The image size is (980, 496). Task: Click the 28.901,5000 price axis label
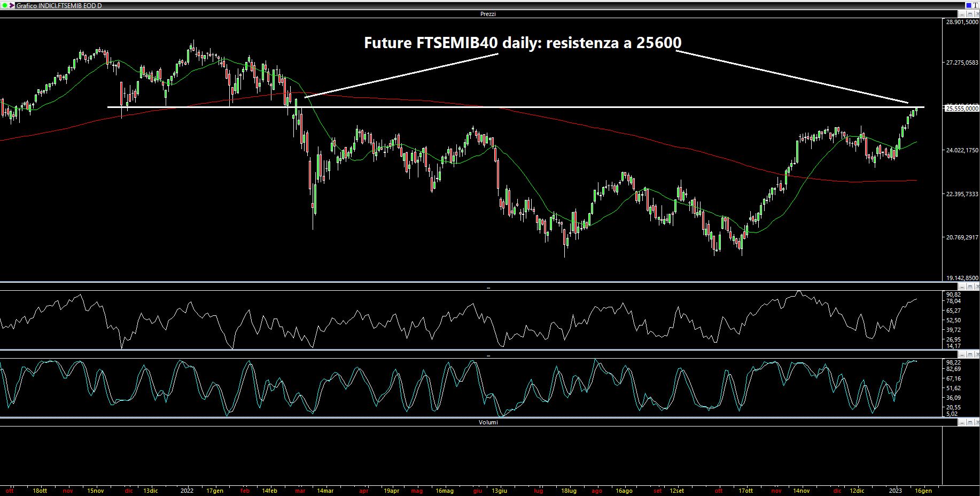point(962,22)
